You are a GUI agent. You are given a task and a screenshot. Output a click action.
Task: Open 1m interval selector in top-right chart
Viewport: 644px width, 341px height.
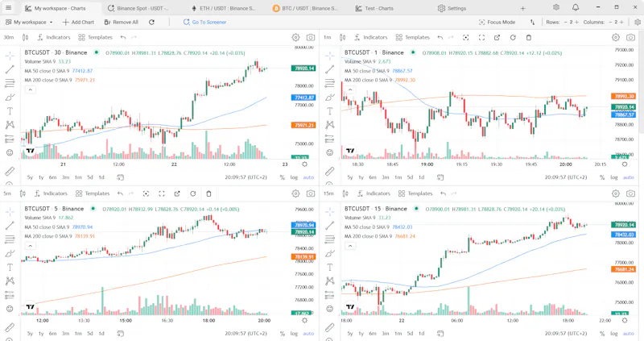point(328,37)
